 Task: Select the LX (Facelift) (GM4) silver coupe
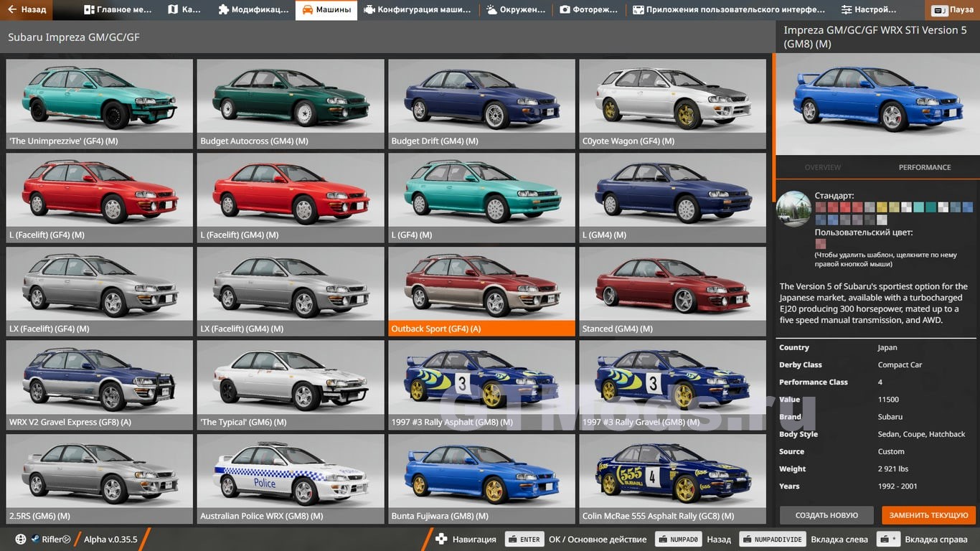[291, 292]
